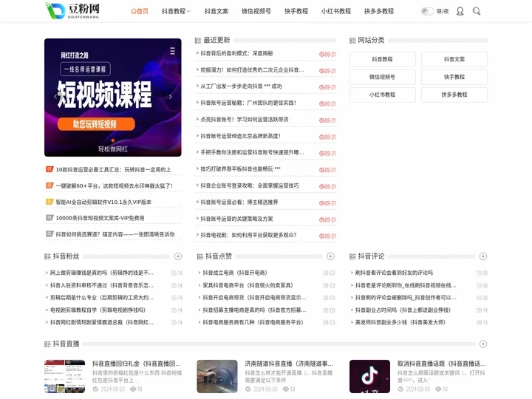The height and width of the screenshot is (399, 532).
Task: Open TikTok logo thumbnail for 取消抖音直播话题
Action: 370,376
